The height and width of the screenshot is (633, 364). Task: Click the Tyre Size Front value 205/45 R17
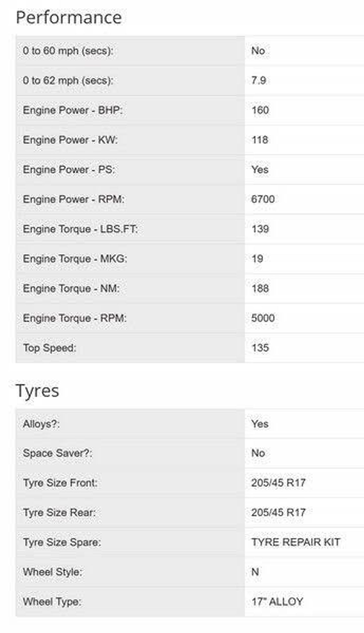[x=278, y=483]
